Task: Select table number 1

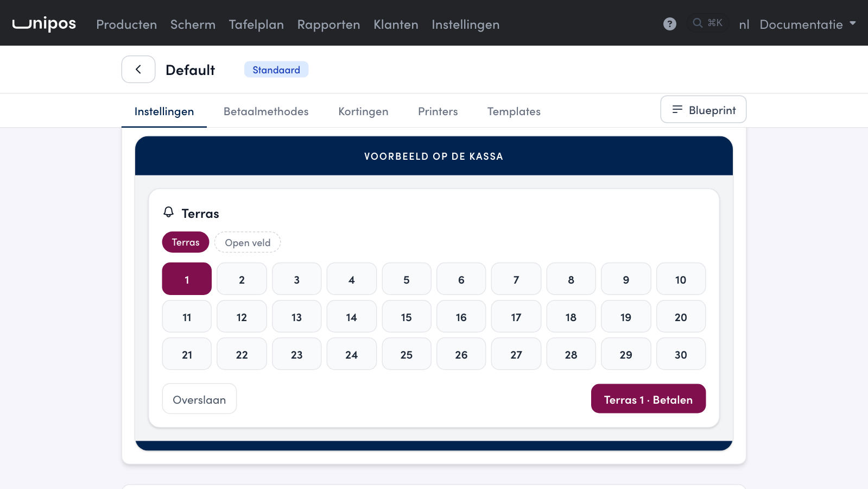Action: pos(187,279)
